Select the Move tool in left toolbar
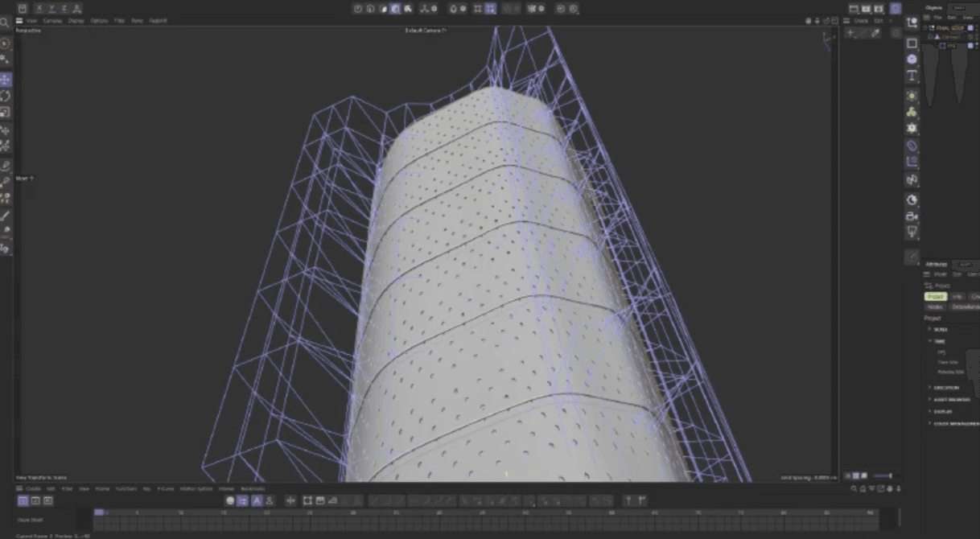The image size is (980, 539). tap(6, 79)
